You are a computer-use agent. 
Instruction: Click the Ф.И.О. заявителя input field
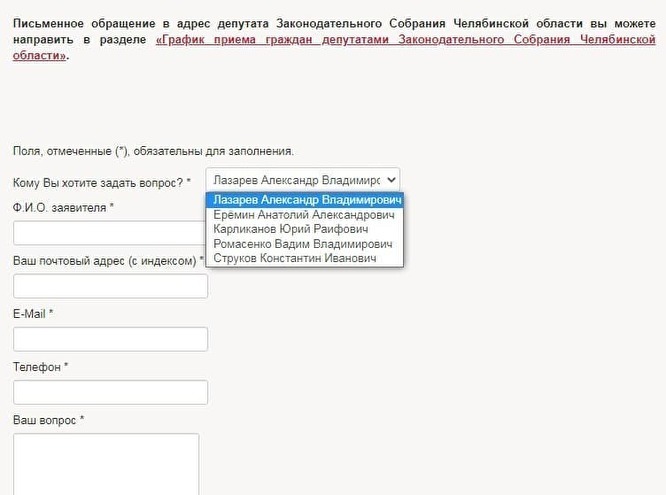tap(108, 233)
